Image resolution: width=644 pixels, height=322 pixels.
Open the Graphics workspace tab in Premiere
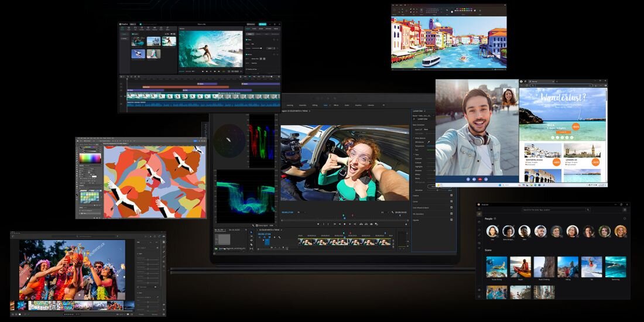[358, 105]
